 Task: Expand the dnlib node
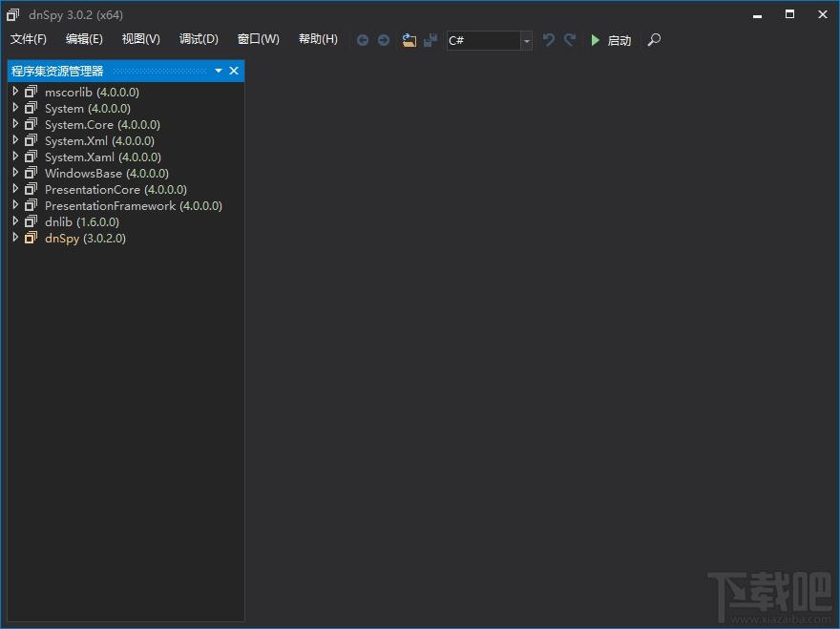click(x=15, y=220)
